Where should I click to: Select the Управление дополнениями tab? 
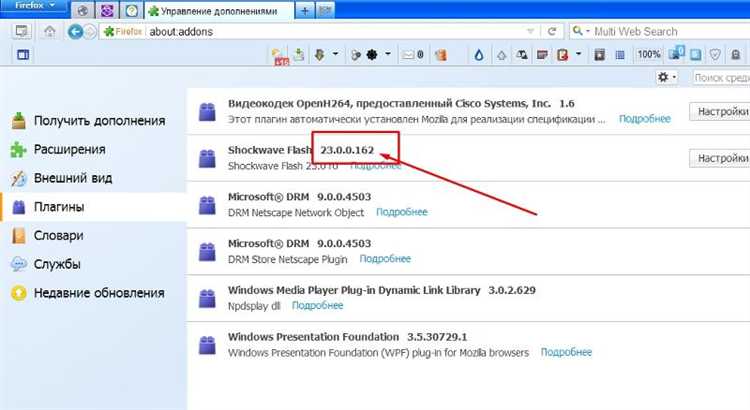click(219, 11)
